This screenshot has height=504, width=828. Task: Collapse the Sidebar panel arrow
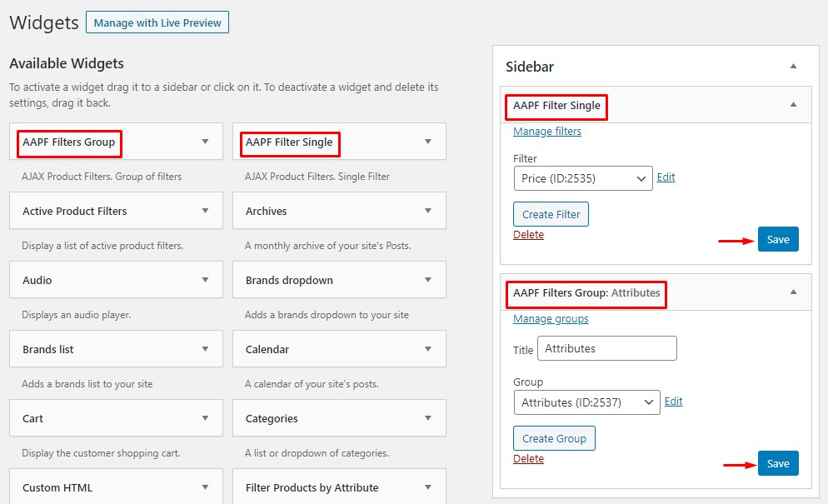pos(793,66)
